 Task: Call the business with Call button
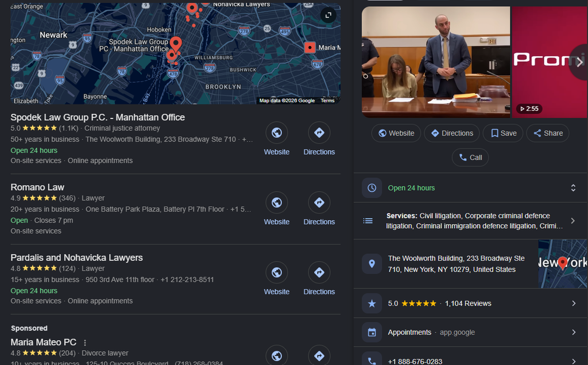(x=470, y=157)
